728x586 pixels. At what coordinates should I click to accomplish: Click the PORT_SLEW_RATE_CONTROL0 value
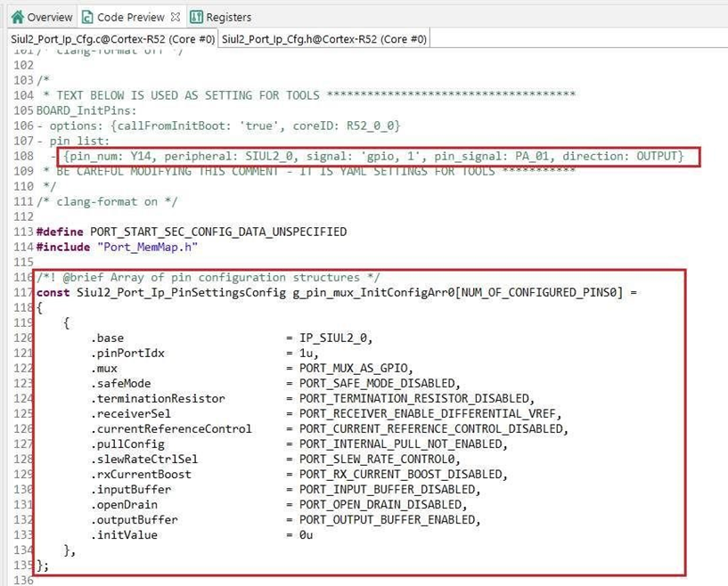[x=380, y=460]
